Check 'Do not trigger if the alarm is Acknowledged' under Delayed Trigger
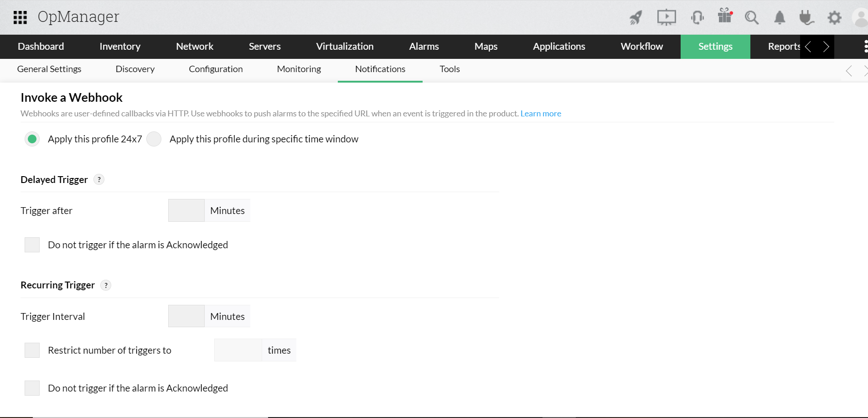This screenshot has width=868, height=418. click(x=32, y=245)
